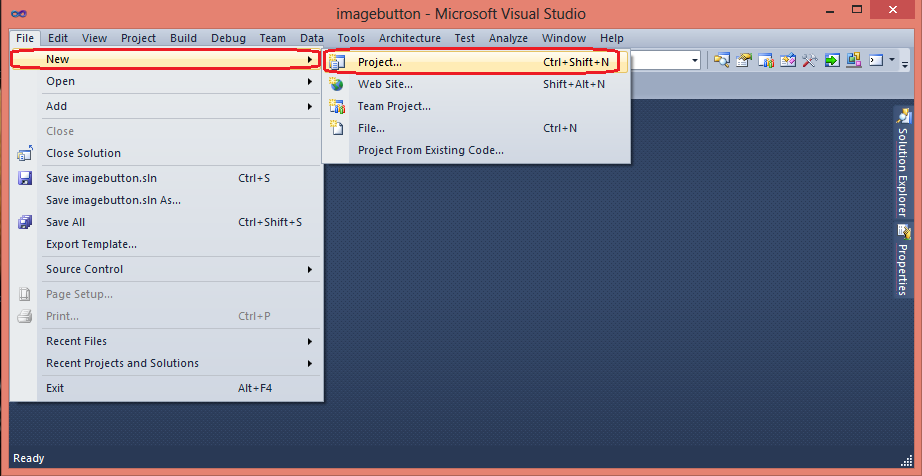Choose Project From Existing Code...
This screenshot has width=922, height=476.
pyautogui.click(x=477, y=150)
